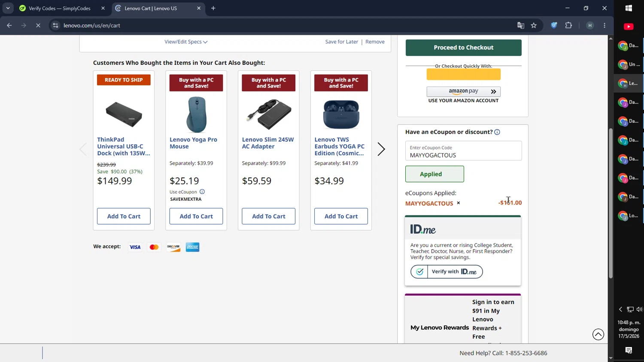
Task: Open YouTube icon in taskbar
Action: tap(629, 27)
